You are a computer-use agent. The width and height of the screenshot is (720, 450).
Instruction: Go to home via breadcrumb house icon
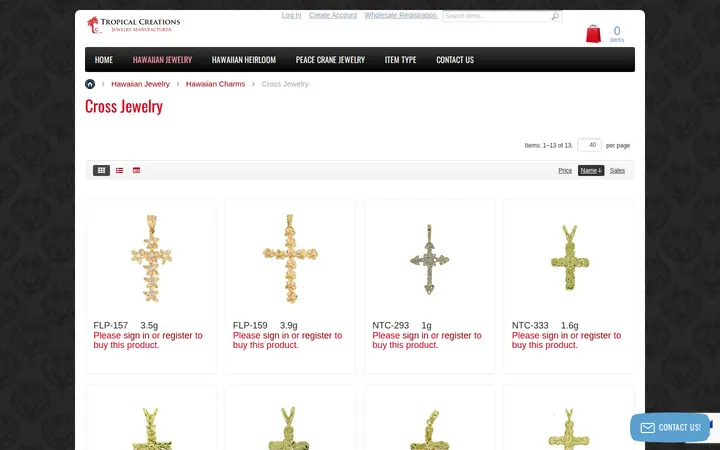click(x=90, y=84)
